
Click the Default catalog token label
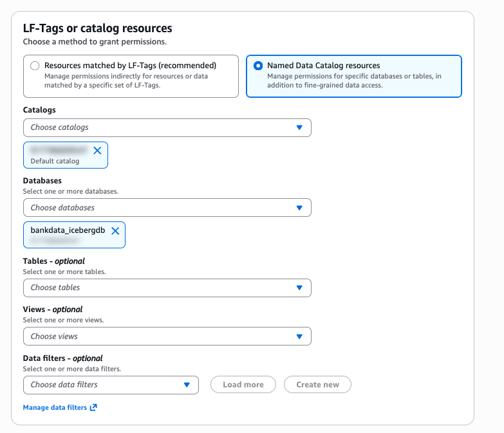click(55, 161)
